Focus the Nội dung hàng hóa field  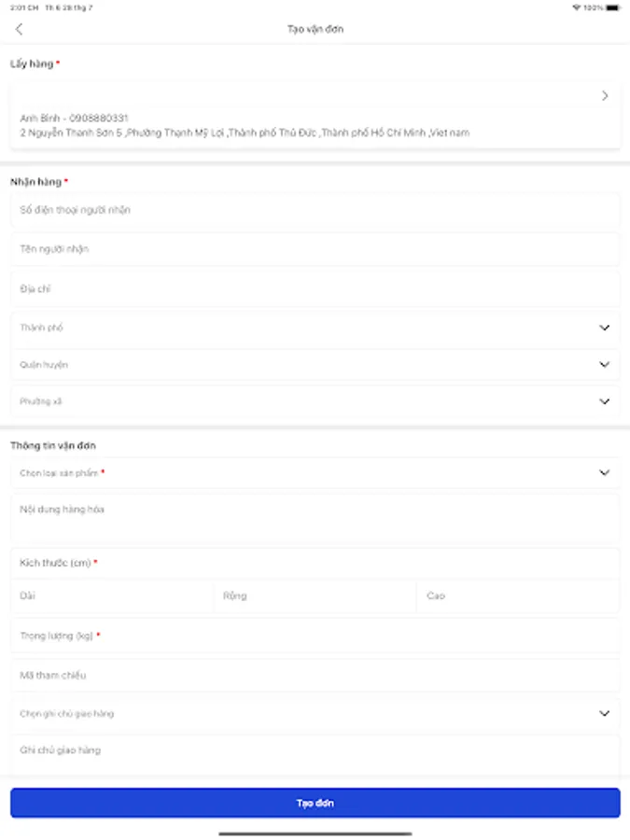tap(315, 518)
